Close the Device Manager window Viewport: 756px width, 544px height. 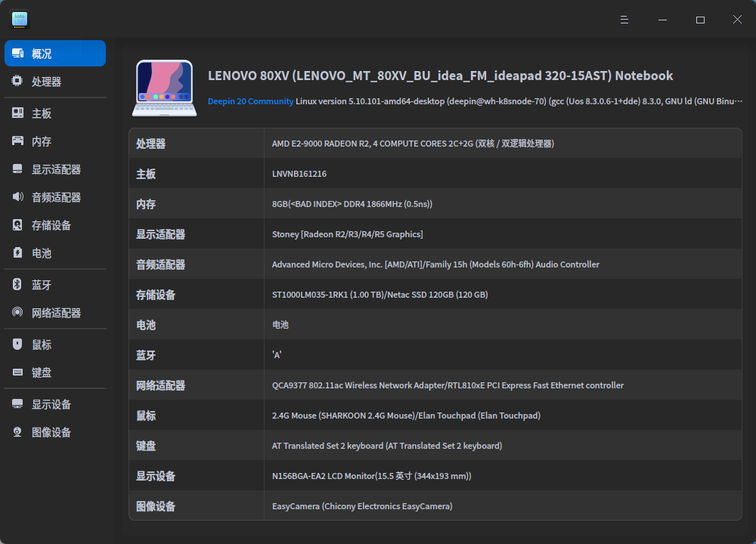(x=737, y=20)
